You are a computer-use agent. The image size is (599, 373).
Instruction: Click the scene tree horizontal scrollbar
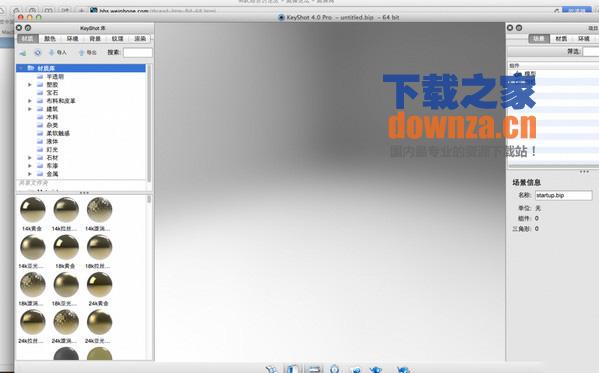(553, 166)
